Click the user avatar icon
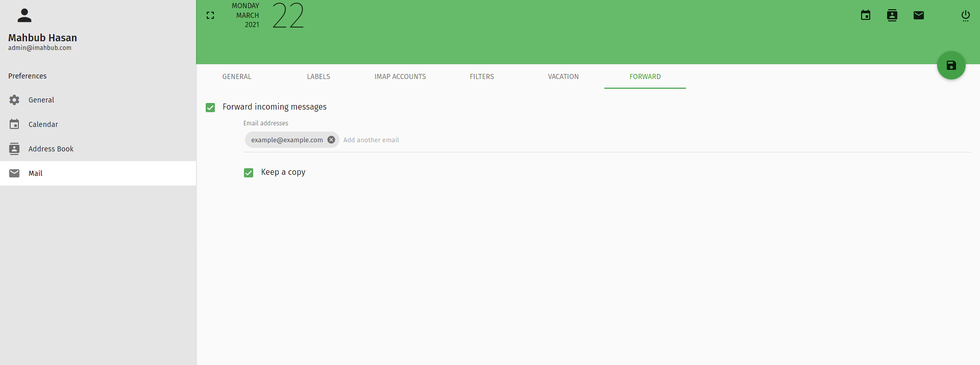 point(24,16)
